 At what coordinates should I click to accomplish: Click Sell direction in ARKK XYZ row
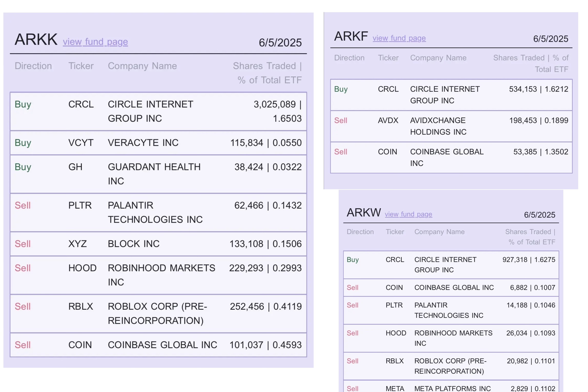pyautogui.click(x=23, y=244)
